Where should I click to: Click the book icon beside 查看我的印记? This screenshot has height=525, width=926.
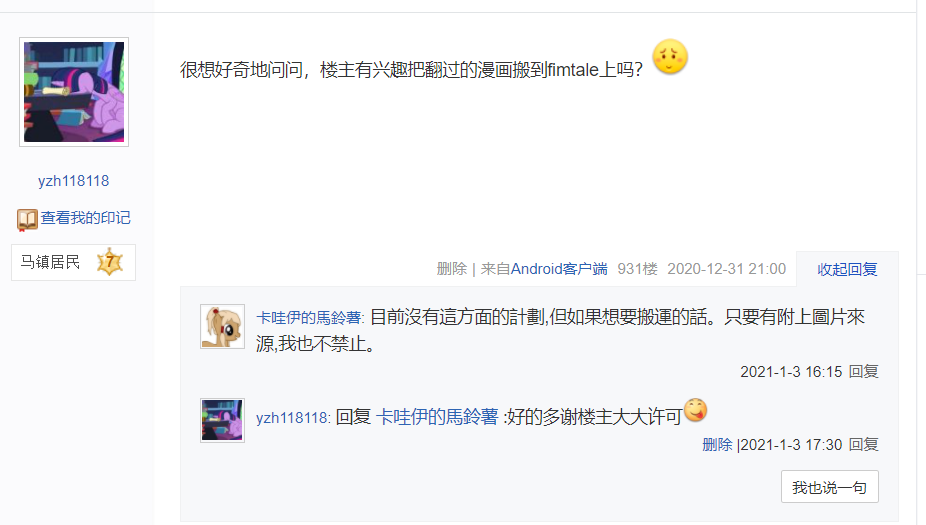point(27,219)
